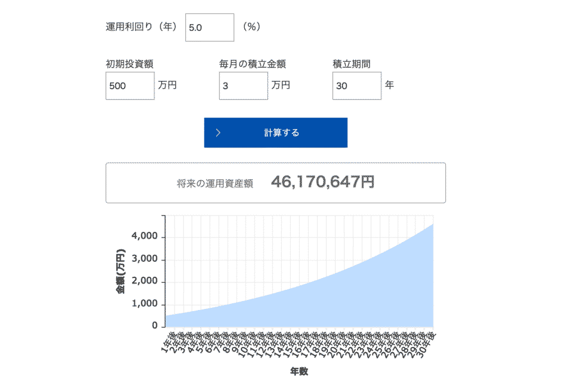Screen dimensions: 575x392
Task: Click the 46,170,647円 result amount
Action: click(x=323, y=182)
